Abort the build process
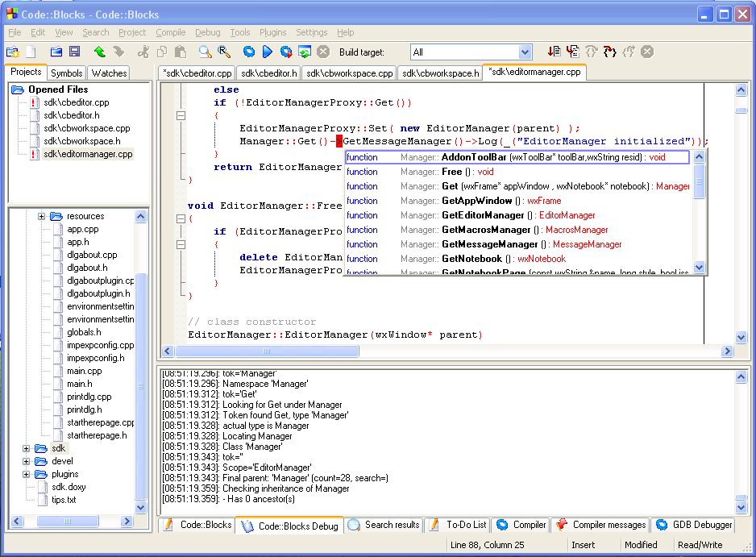 click(323, 50)
